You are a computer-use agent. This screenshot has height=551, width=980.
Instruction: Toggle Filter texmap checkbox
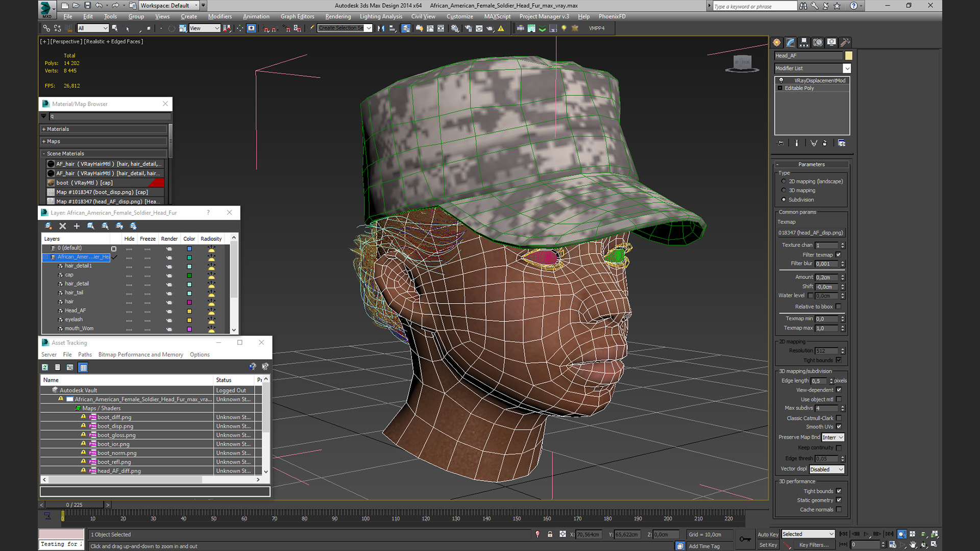(838, 255)
